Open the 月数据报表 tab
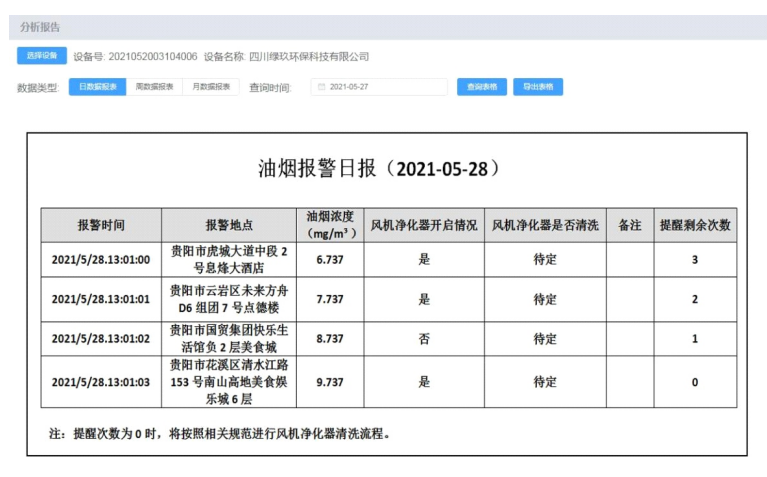The width and height of the screenshot is (767, 477). (x=211, y=87)
